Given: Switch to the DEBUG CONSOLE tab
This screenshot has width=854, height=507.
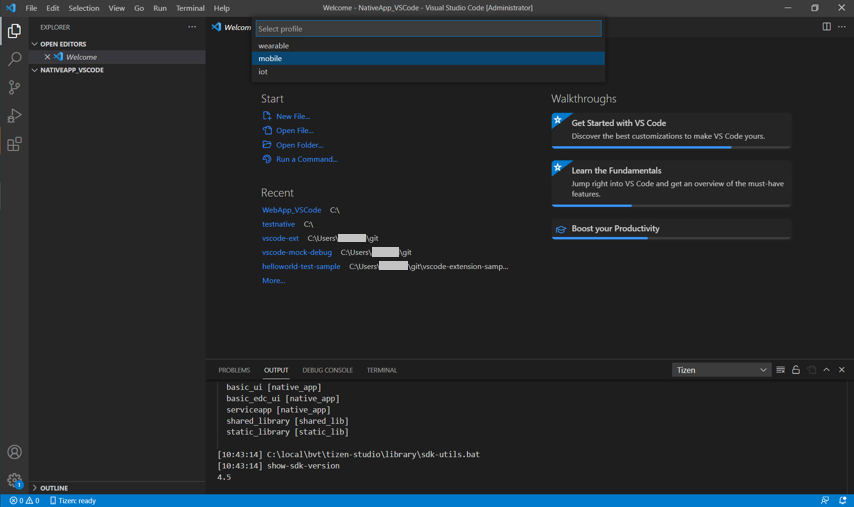Looking at the screenshot, I should [x=327, y=370].
